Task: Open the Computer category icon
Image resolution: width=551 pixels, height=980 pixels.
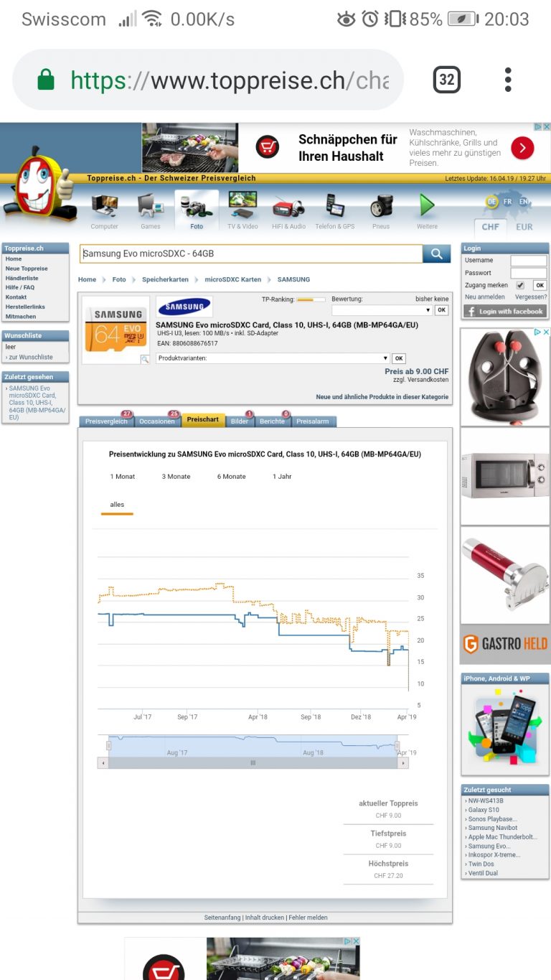Action: pyautogui.click(x=105, y=207)
